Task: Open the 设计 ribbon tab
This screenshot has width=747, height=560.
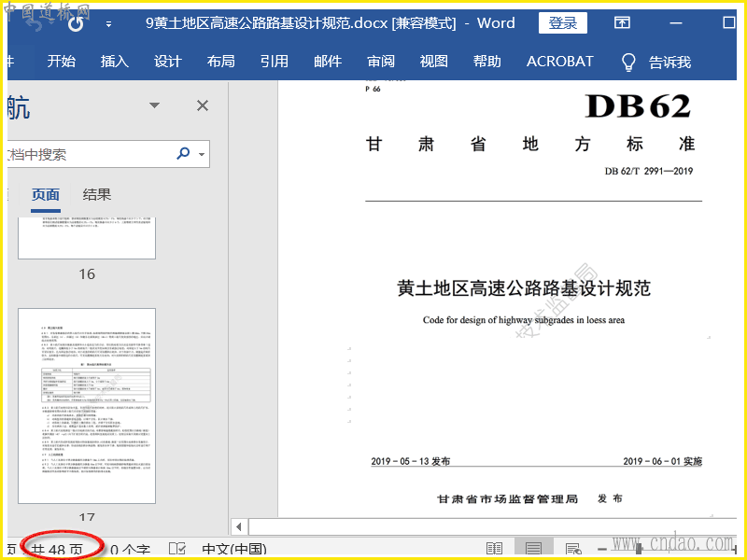Action: (168, 61)
